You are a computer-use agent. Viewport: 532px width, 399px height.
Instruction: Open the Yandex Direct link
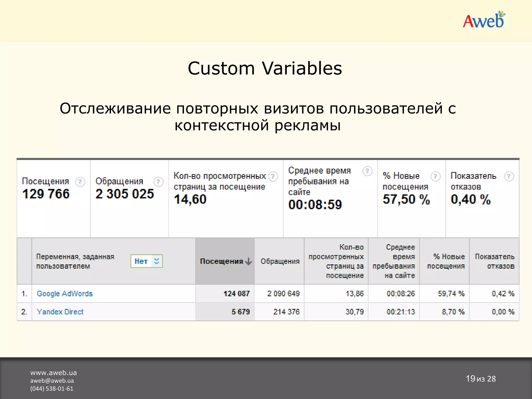60,312
